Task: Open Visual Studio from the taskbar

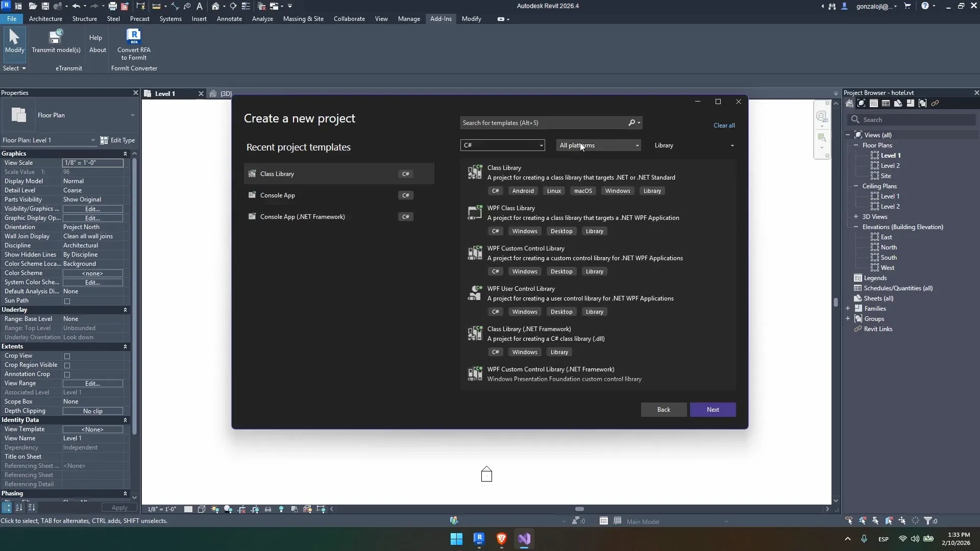Action: [x=524, y=539]
